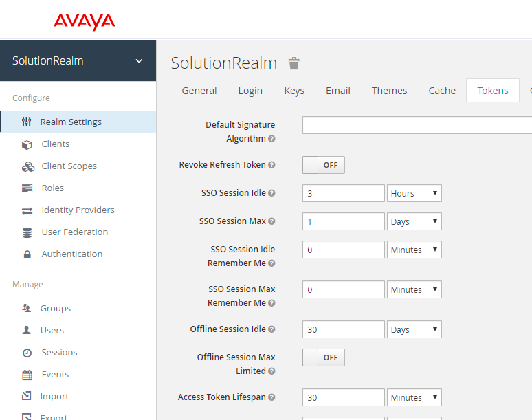Select the Tokens tab
532x420 pixels.
pyautogui.click(x=493, y=91)
